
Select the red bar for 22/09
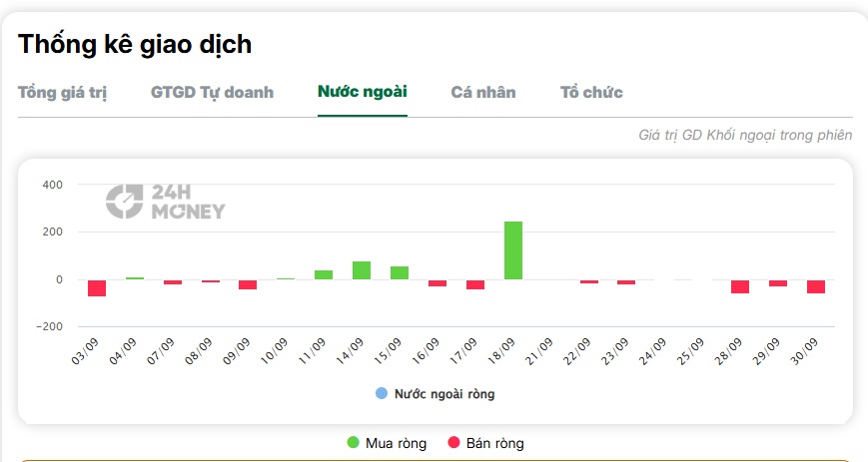(589, 282)
